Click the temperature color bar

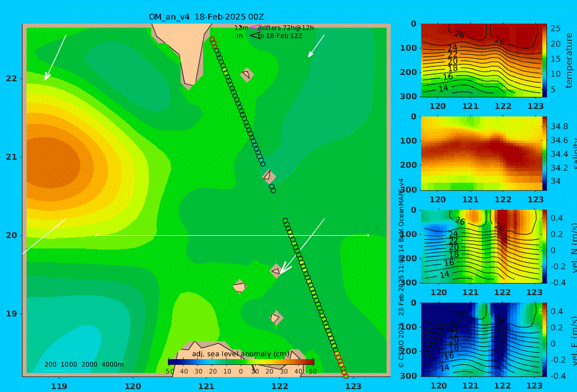545,61
